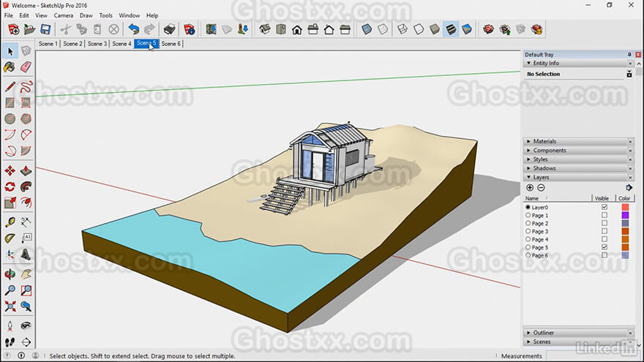Click the Redo arrow in toolbar

coord(149,29)
